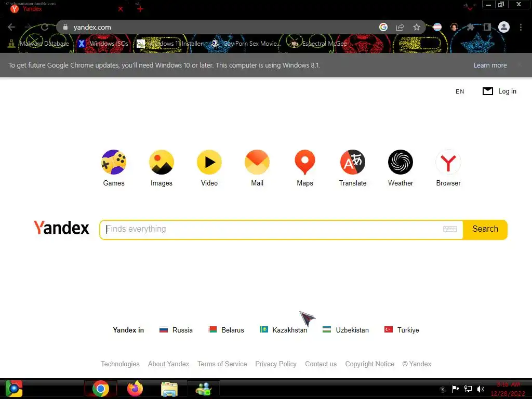Open Espectral McGee bookmark
Screen dimensions: 532x399
coord(319,44)
